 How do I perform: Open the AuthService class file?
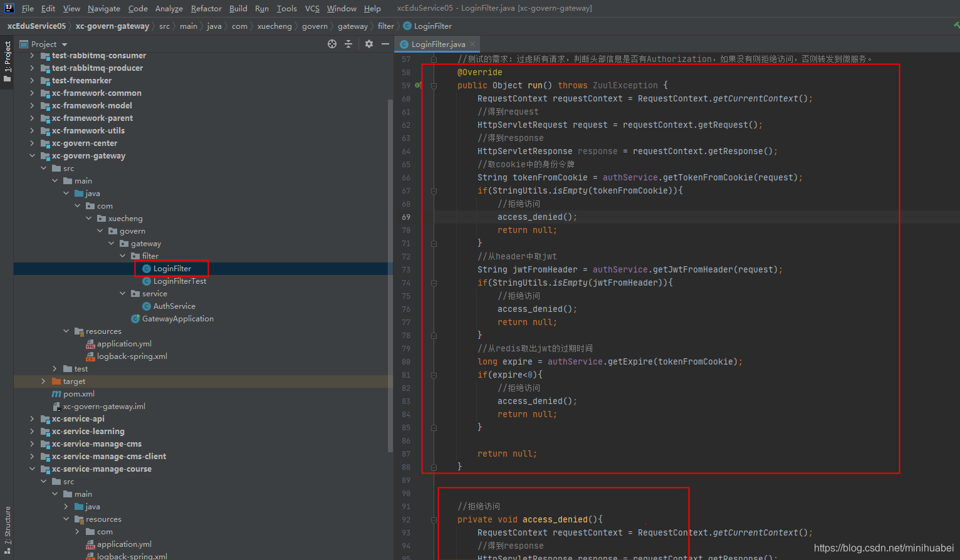click(174, 306)
